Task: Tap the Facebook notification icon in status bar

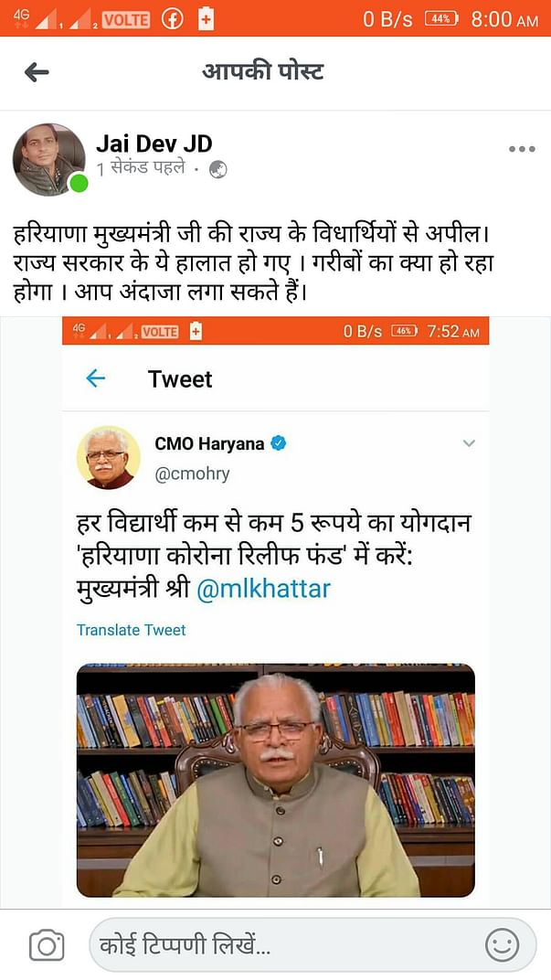Action: pyautogui.click(x=173, y=19)
